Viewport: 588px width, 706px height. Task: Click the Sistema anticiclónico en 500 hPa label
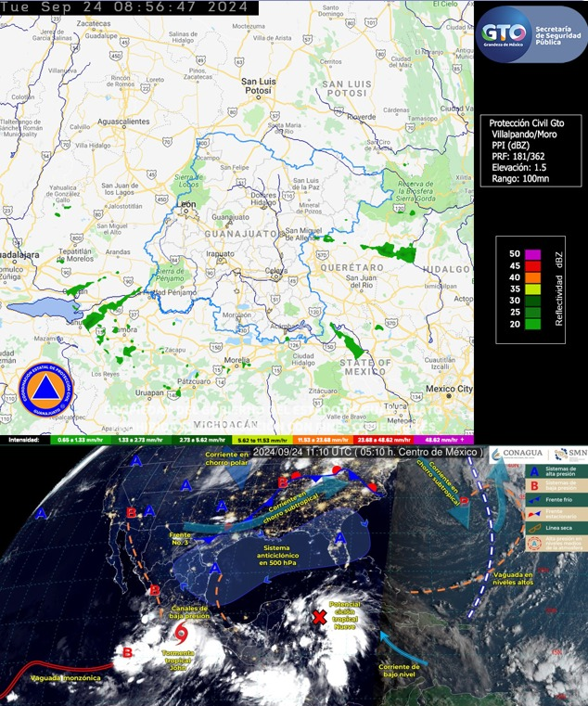(277, 556)
